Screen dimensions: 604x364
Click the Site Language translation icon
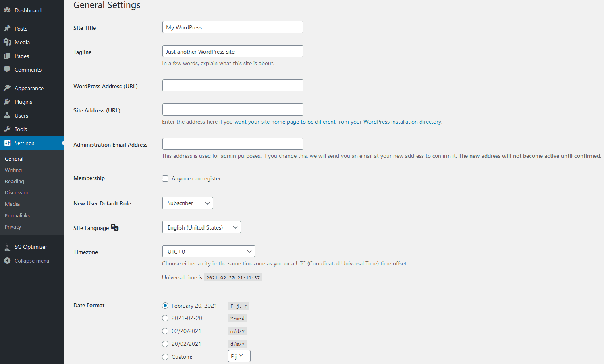[115, 227]
